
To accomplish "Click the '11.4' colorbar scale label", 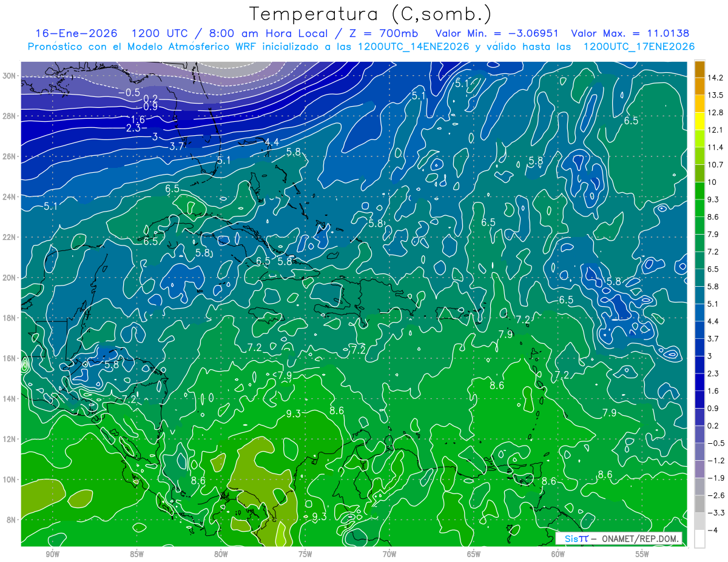I will [716, 147].
